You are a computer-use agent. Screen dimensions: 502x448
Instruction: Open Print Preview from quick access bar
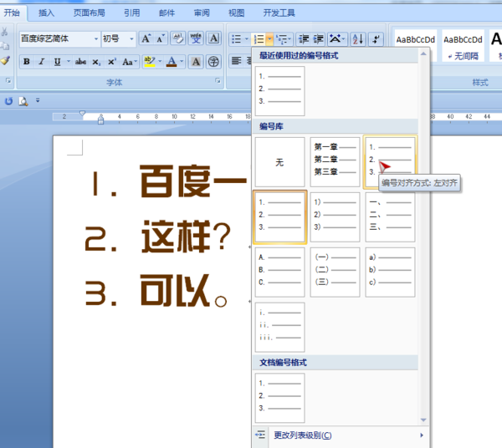23,101
